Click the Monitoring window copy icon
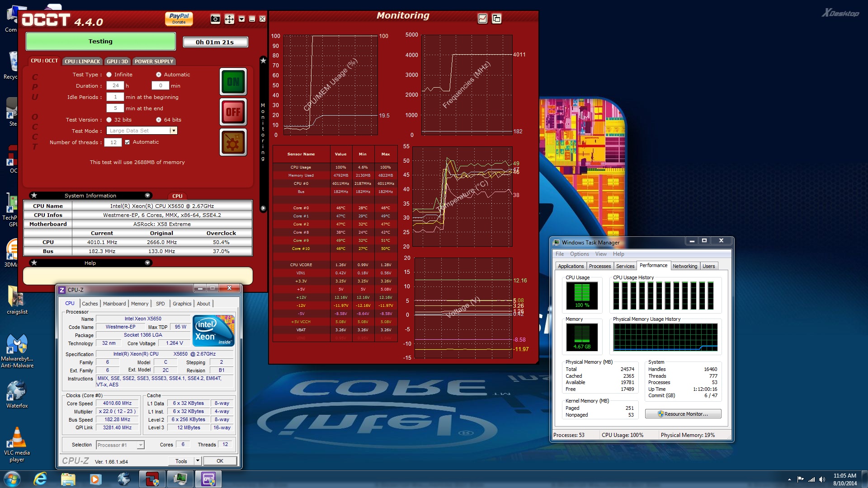868x488 pixels. coord(496,19)
